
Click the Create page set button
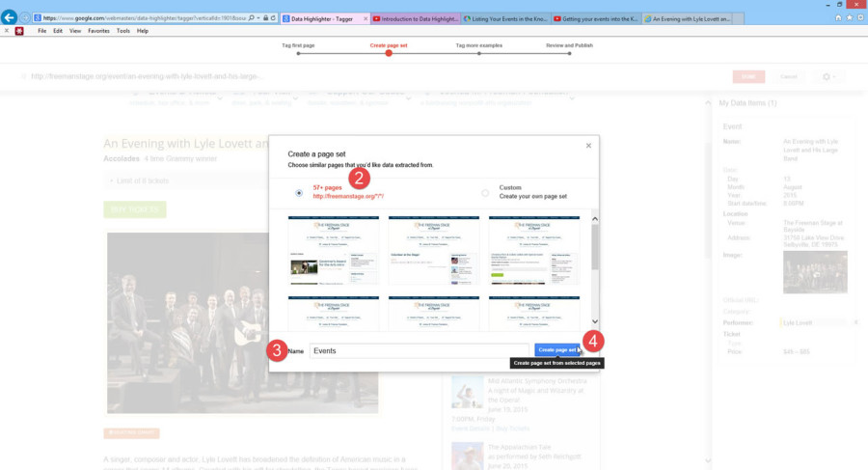click(x=557, y=349)
